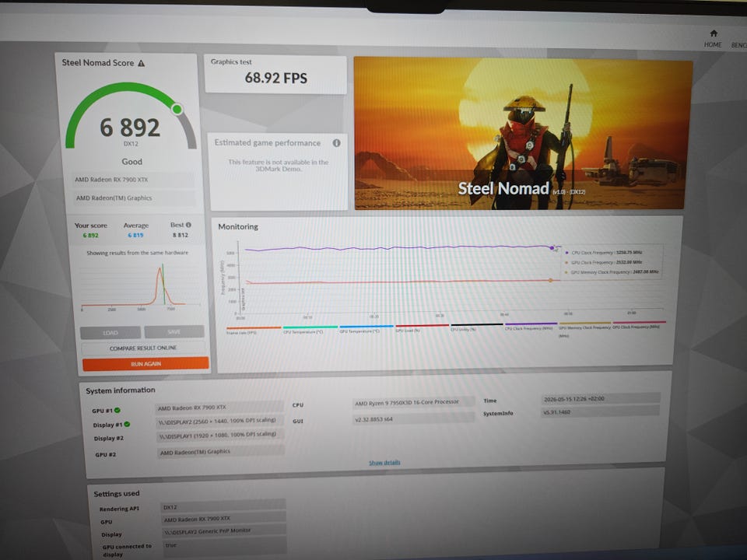Toggle the GPU Clock Frequency legend below graph
This screenshot has width=747, height=560.
click(x=638, y=326)
